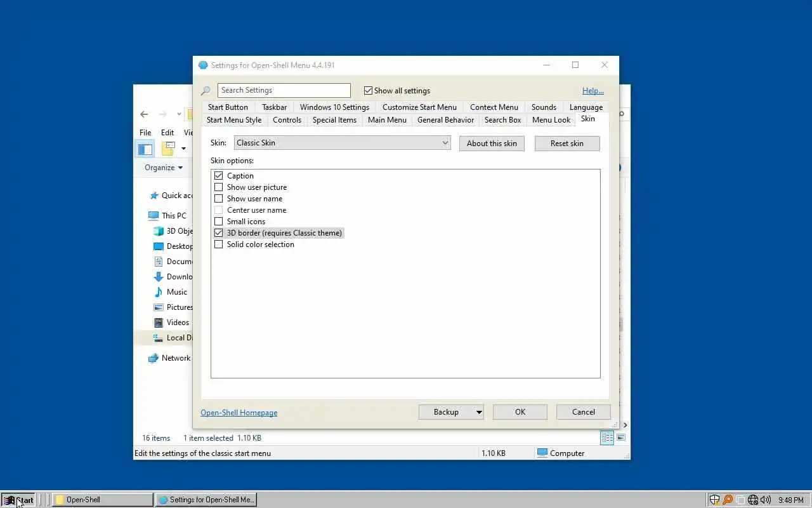This screenshot has width=812, height=508.
Task: Open the Skin dropdown showing Classic Skin
Action: (x=343, y=143)
